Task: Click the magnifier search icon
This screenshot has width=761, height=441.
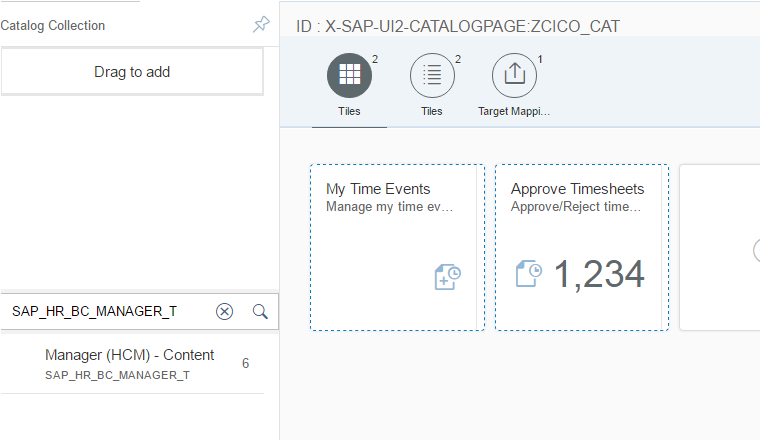Action: (260, 311)
